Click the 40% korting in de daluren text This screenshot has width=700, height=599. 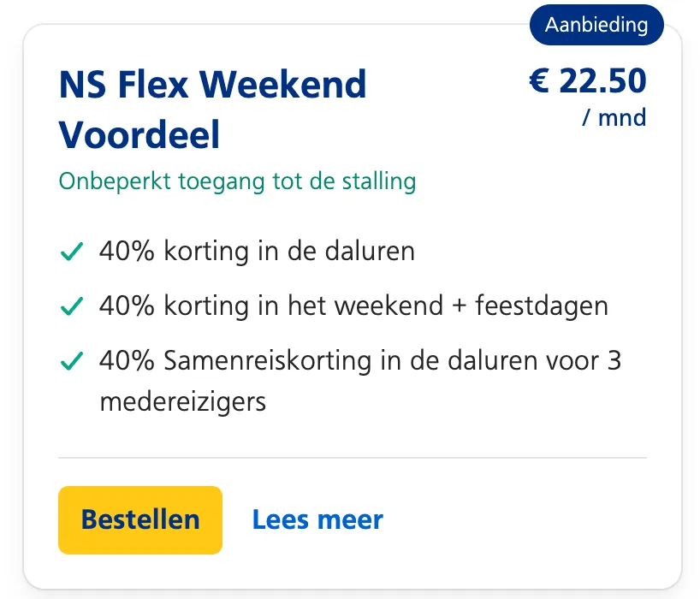pos(257,252)
